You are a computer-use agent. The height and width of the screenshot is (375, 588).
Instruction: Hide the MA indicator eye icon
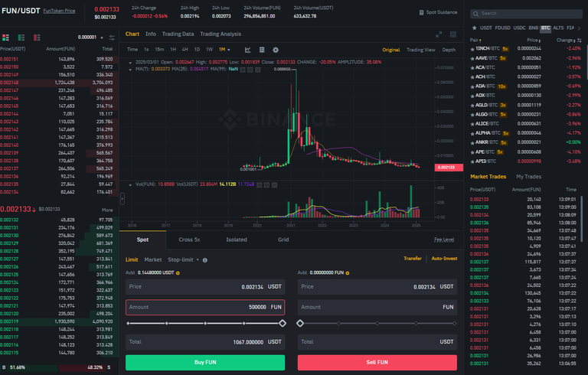(243, 70)
